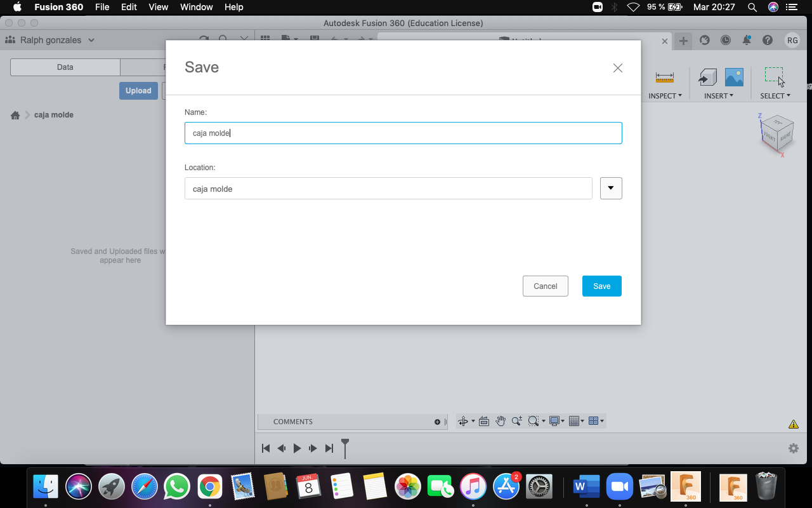This screenshot has height=508, width=812.
Task: Open the SELECT dropdown menu
Action: point(775,96)
